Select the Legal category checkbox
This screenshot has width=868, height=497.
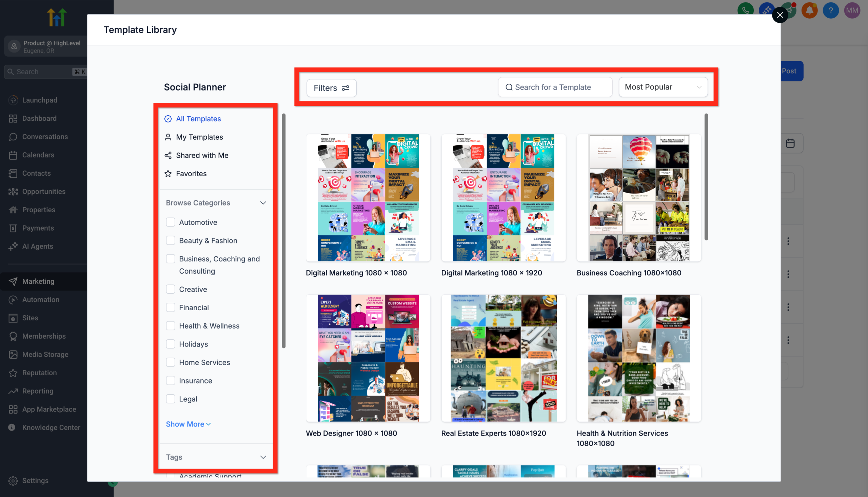click(171, 399)
